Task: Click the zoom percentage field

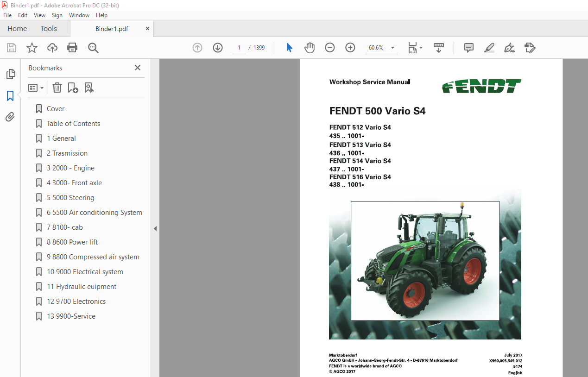Action: [376, 48]
